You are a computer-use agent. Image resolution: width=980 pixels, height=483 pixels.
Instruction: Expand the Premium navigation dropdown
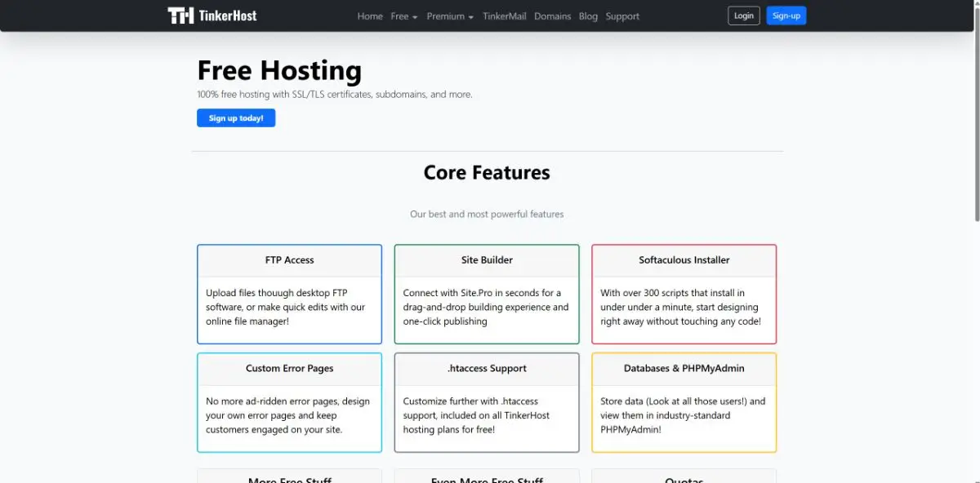coord(448,16)
